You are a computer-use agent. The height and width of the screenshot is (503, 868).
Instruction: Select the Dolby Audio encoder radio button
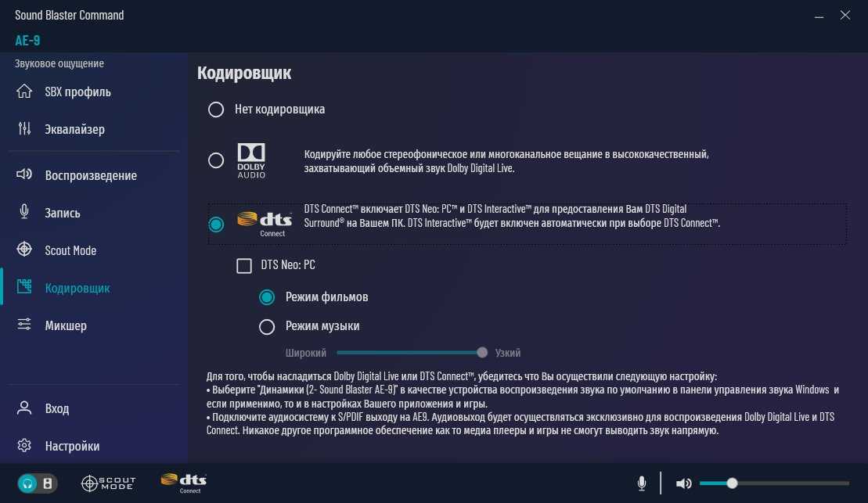216,160
